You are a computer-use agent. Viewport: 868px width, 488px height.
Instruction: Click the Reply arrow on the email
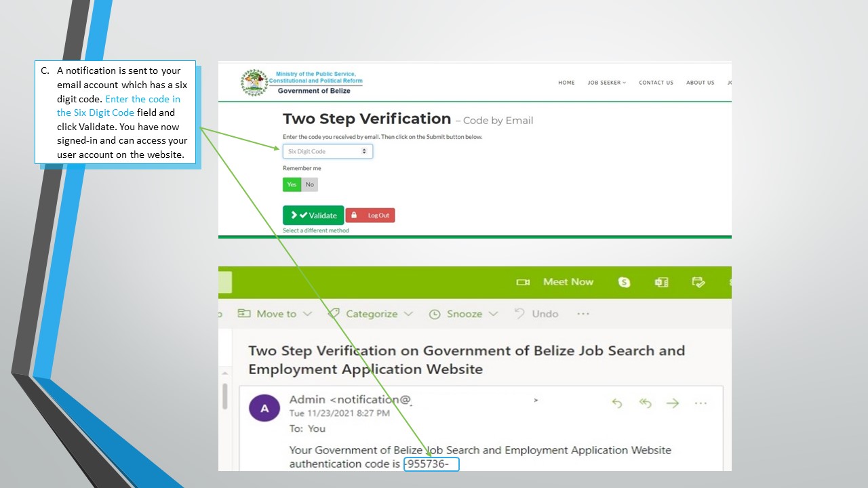pos(617,403)
